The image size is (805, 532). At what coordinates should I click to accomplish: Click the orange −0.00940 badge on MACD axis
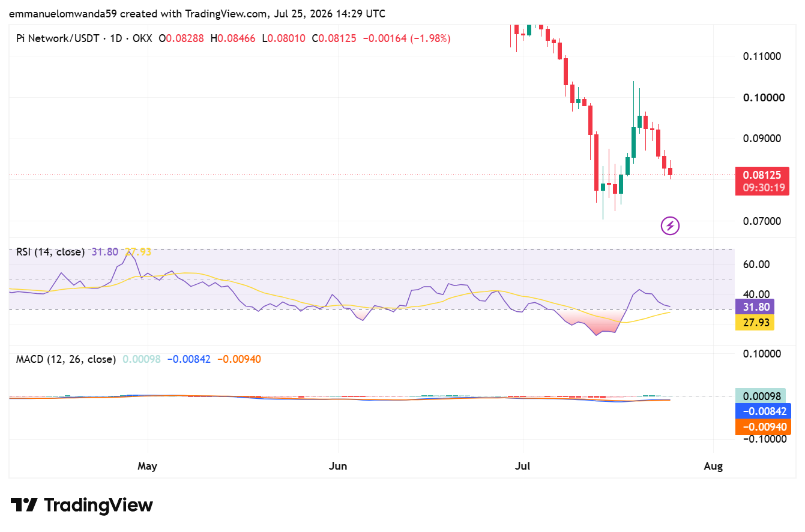762,427
